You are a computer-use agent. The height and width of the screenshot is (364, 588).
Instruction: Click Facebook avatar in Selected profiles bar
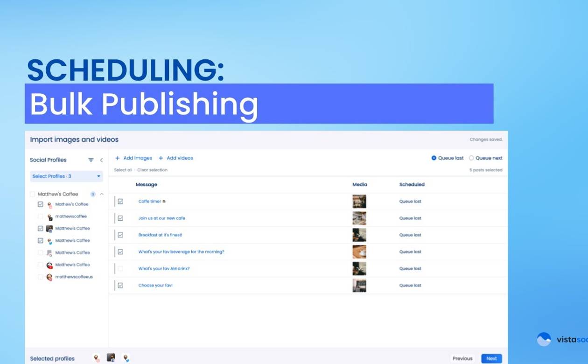click(x=111, y=357)
